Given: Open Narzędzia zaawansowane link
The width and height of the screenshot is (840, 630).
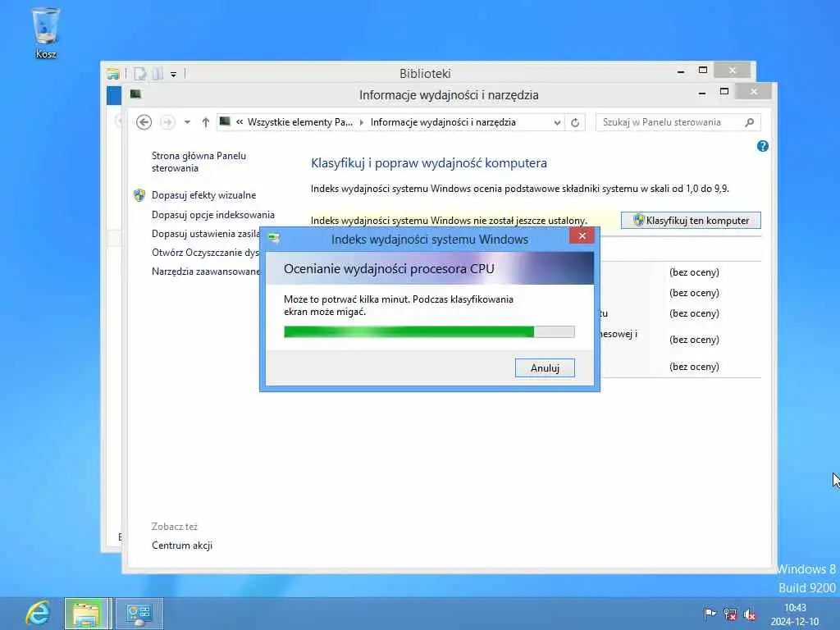Looking at the screenshot, I should click(x=205, y=271).
